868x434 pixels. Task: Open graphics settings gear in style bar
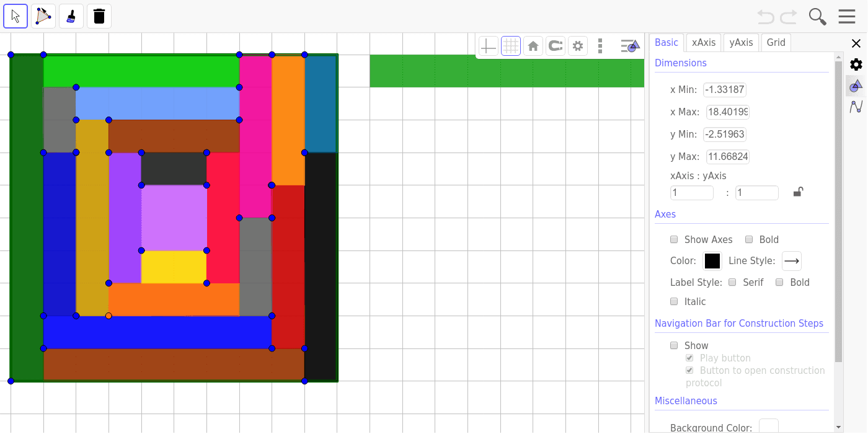[x=578, y=46]
